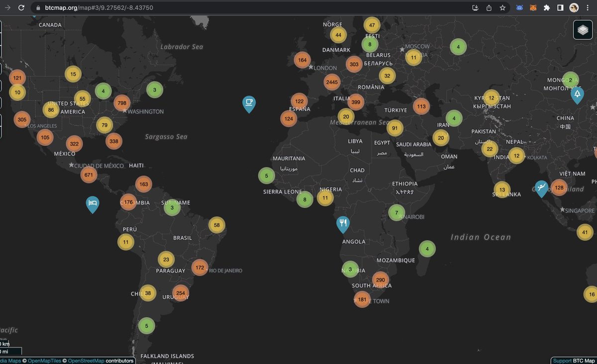The height and width of the screenshot is (364, 597).
Task: Click the 105 cluster in northwest Mexico
Action: pos(45,137)
